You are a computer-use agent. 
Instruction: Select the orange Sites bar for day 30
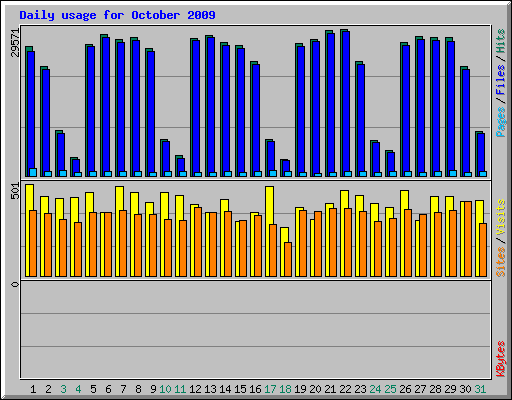point(468,239)
